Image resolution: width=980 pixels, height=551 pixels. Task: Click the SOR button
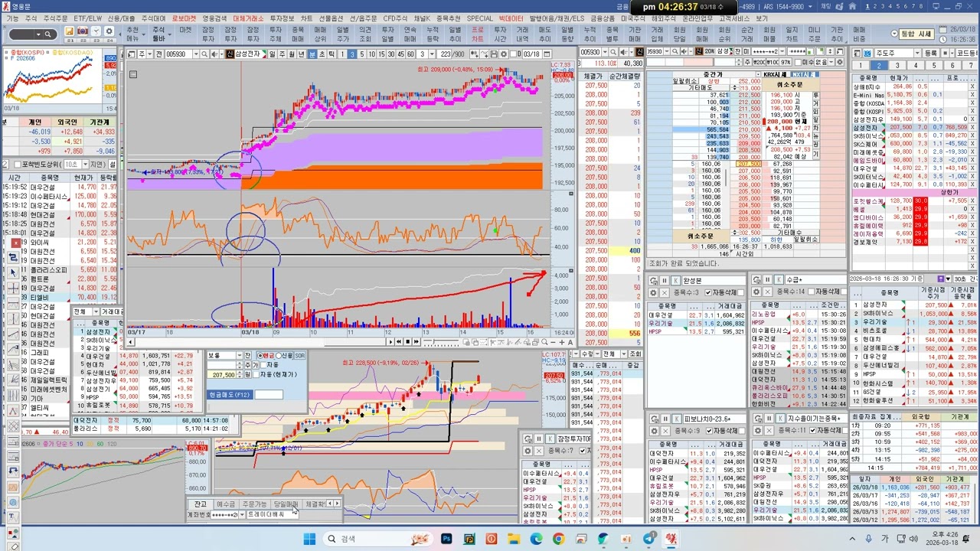point(299,356)
